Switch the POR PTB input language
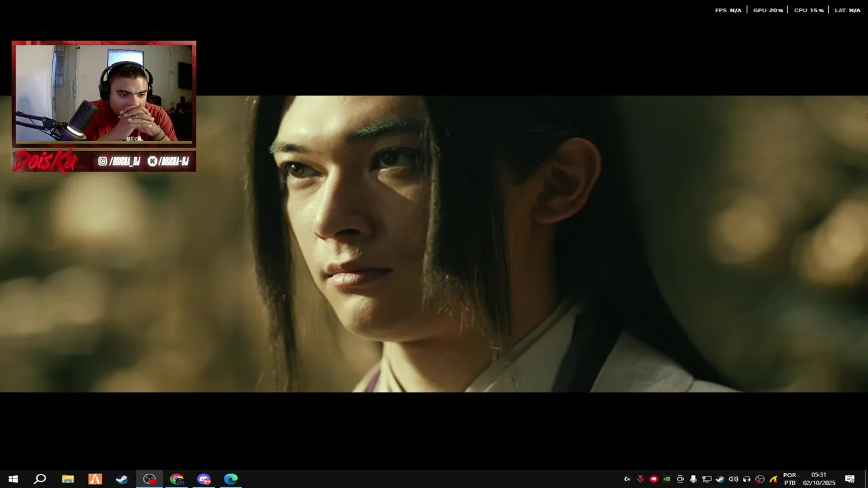 (789, 479)
